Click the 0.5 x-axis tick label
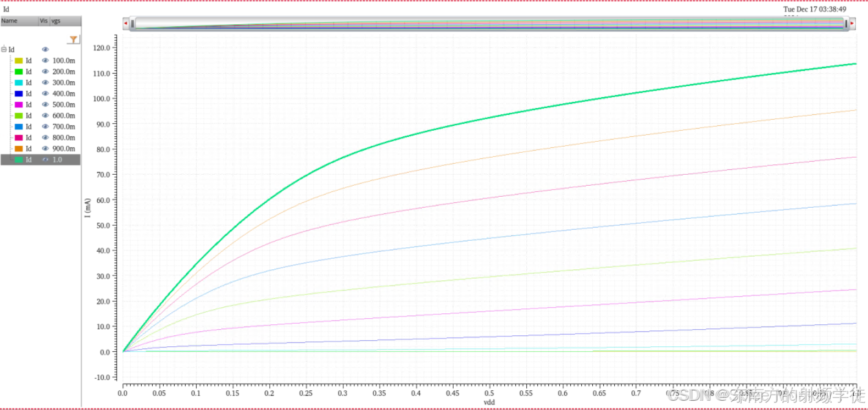This screenshot has width=868, height=410. click(x=489, y=393)
